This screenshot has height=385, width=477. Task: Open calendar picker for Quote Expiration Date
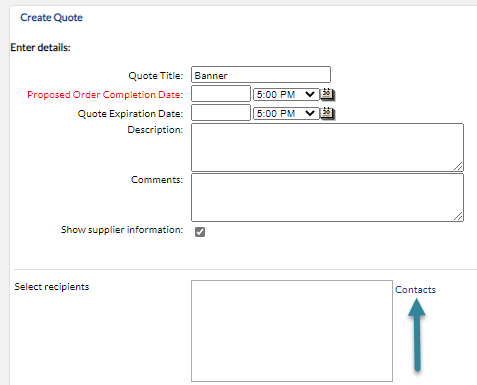[x=327, y=113]
